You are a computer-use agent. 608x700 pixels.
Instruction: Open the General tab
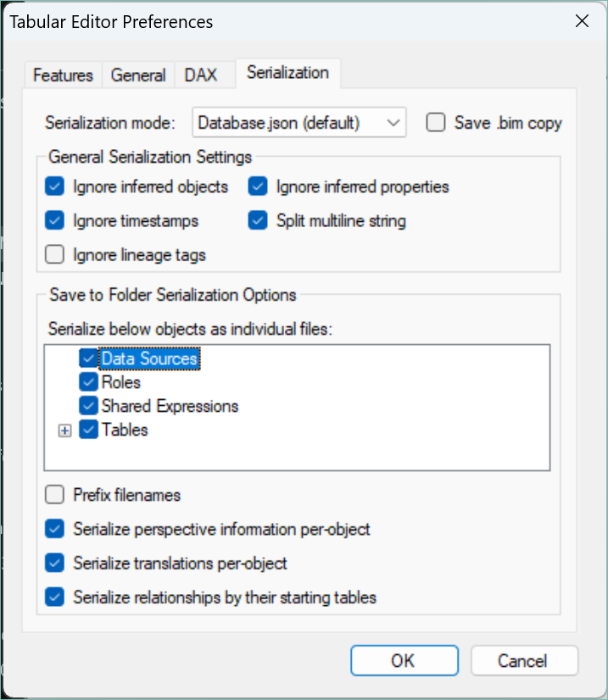click(138, 75)
